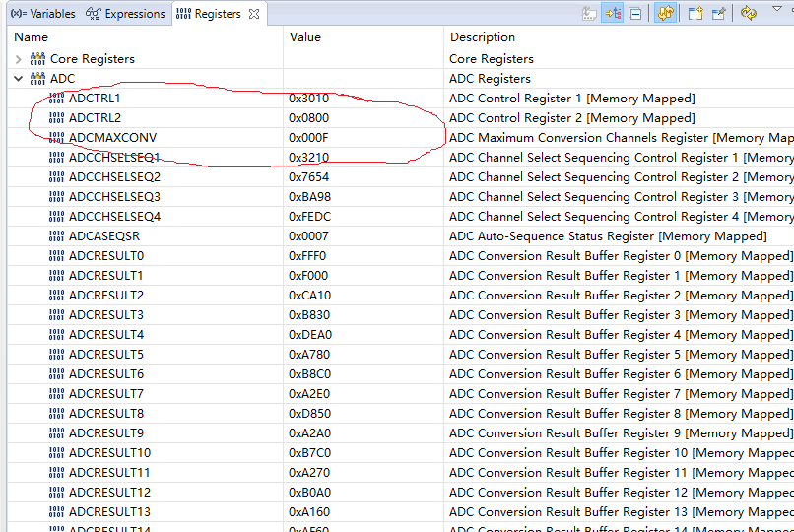Click the ADCASEQSR register icon
The height and width of the screenshot is (532, 794).
coord(56,236)
